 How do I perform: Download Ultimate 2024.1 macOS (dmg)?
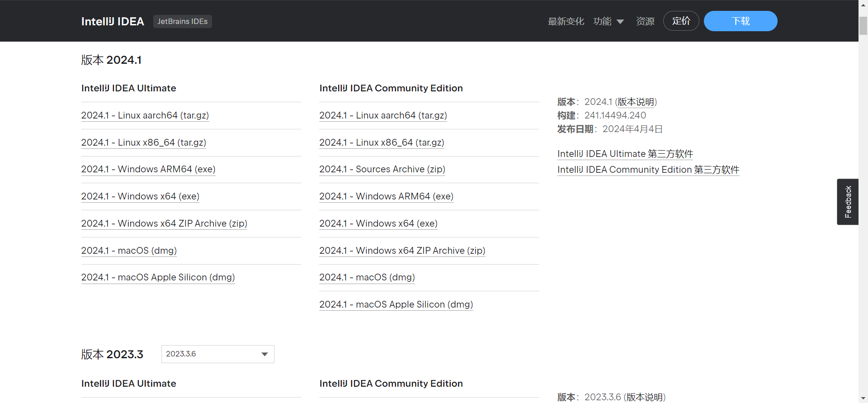pos(129,251)
